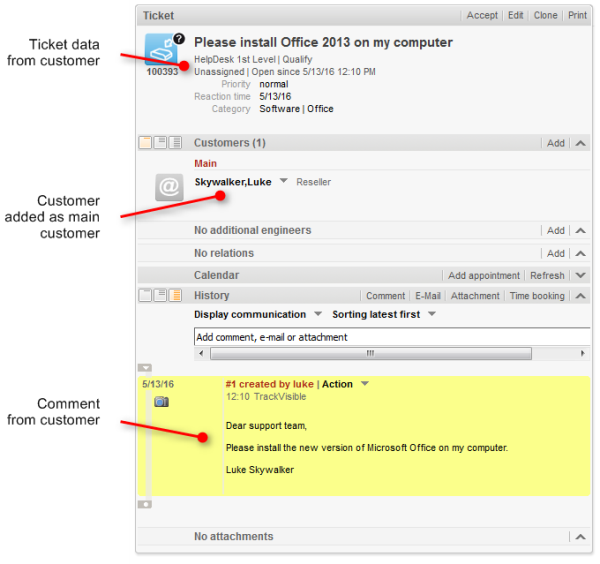Click Accept in the ticket header
This screenshot has height=564, width=600.
click(x=482, y=15)
